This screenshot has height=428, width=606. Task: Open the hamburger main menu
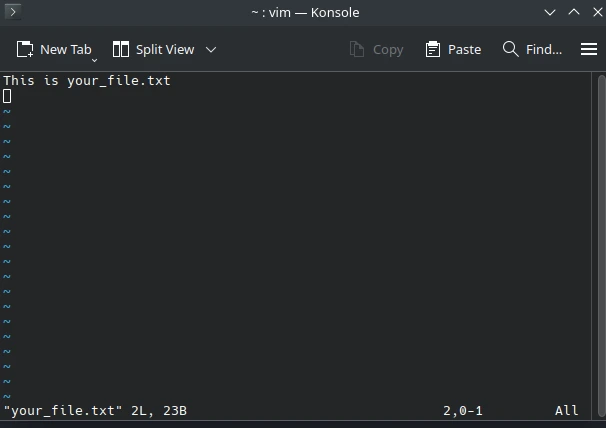click(589, 49)
